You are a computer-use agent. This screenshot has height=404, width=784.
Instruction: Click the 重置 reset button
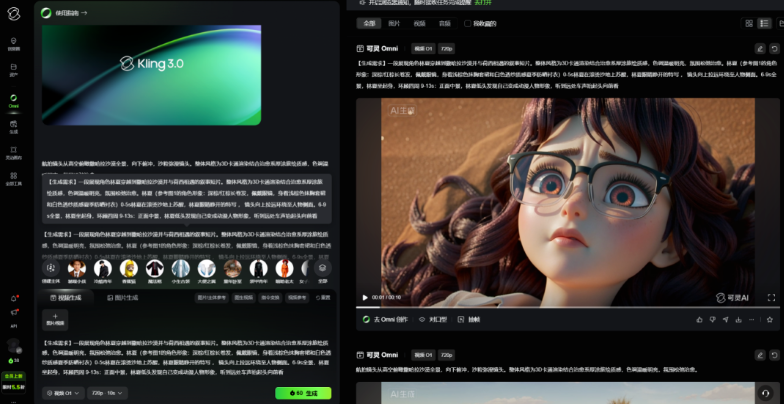[323, 298]
